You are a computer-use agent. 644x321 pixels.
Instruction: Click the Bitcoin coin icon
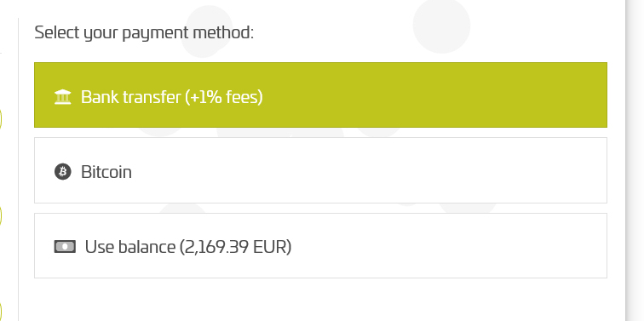[x=63, y=172]
